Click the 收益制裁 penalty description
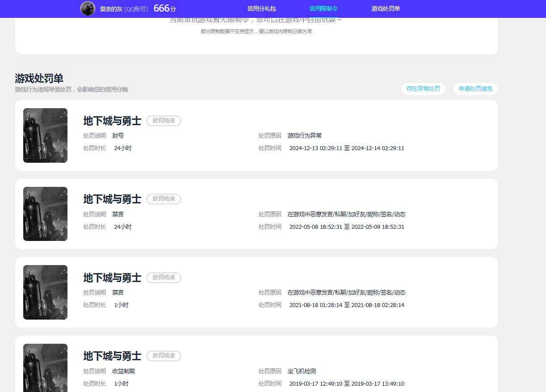Screen dimensions: 546x392 pyautogui.click(x=123, y=371)
